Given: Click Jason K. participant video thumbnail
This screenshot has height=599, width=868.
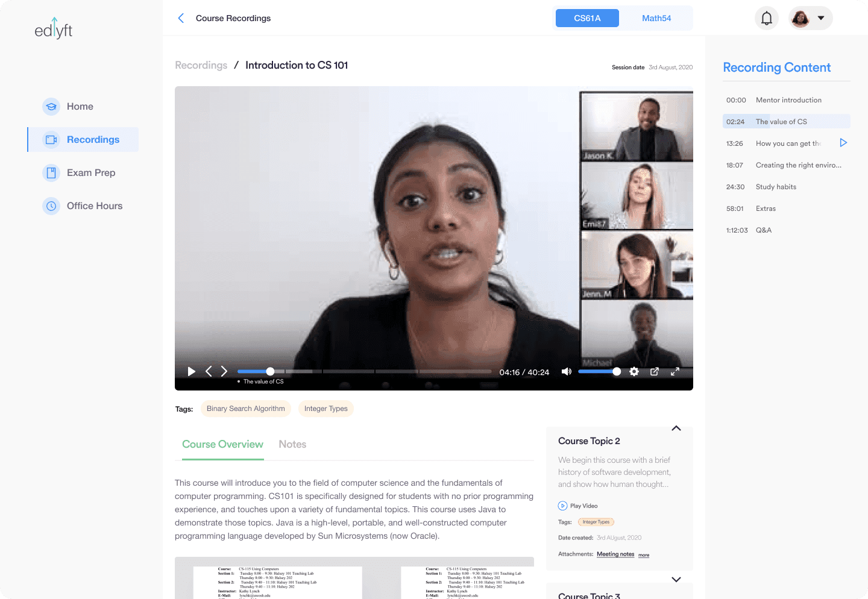Looking at the screenshot, I should point(637,127).
